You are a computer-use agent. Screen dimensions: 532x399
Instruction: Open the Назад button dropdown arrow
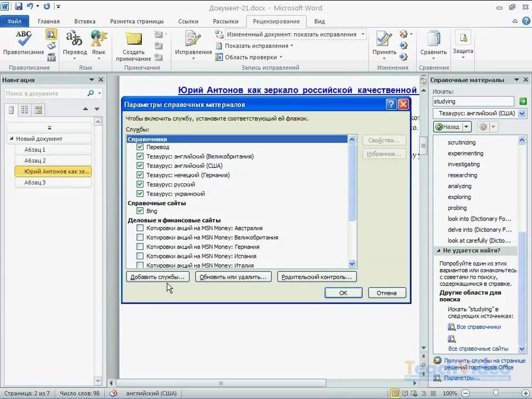click(467, 127)
